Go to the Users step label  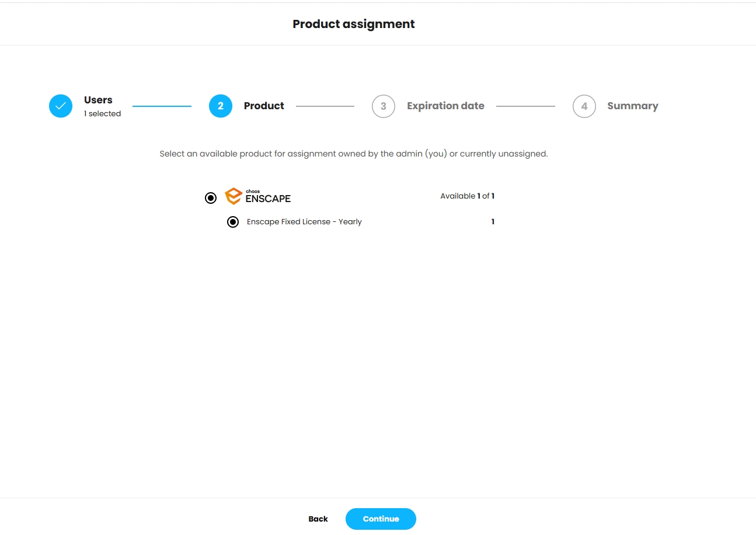[98, 100]
